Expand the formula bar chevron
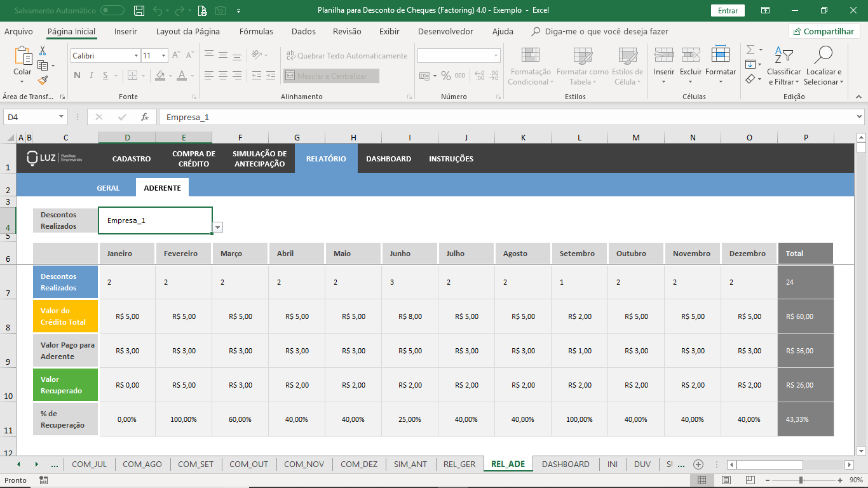Viewport: 868px width, 488px height. point(860,117)
